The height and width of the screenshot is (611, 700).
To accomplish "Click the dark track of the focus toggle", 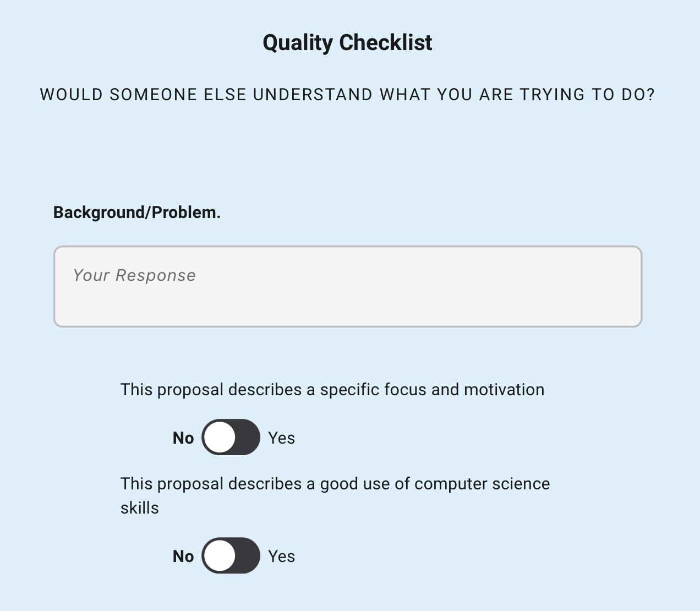I will pyautogui.click(x=247, y=438).
